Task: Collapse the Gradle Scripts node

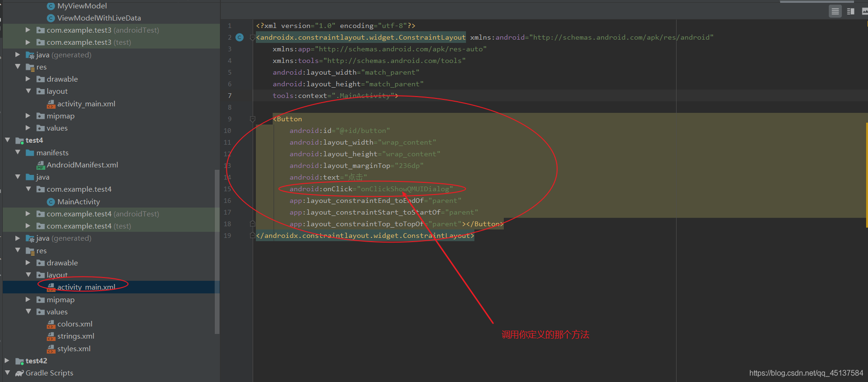Action: (x=7, y=373)
